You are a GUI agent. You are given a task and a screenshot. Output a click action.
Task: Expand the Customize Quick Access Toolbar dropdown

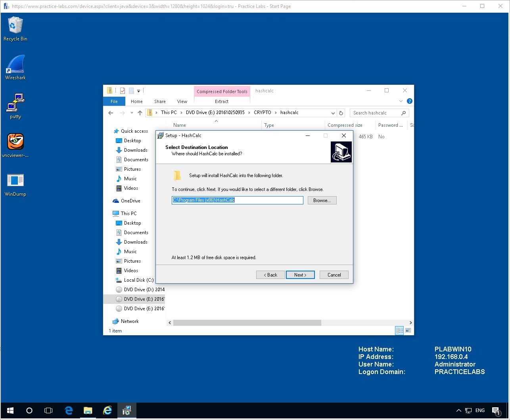pos(138,90)
